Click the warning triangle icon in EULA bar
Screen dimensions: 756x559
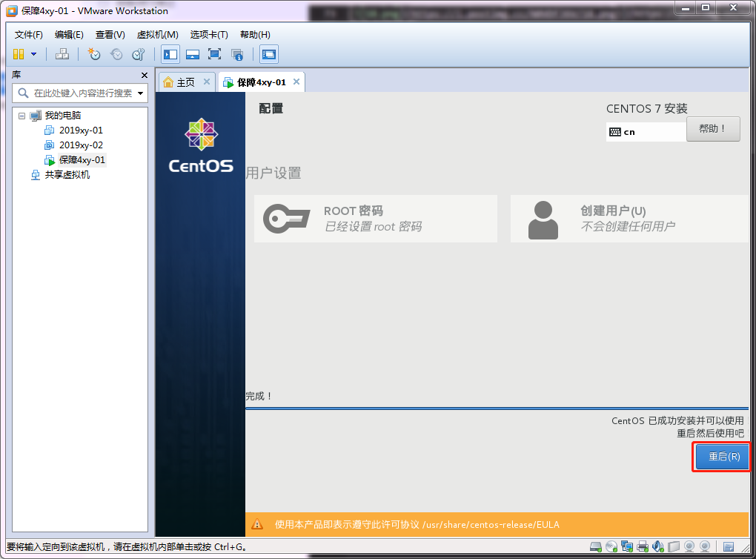[257, 524]
